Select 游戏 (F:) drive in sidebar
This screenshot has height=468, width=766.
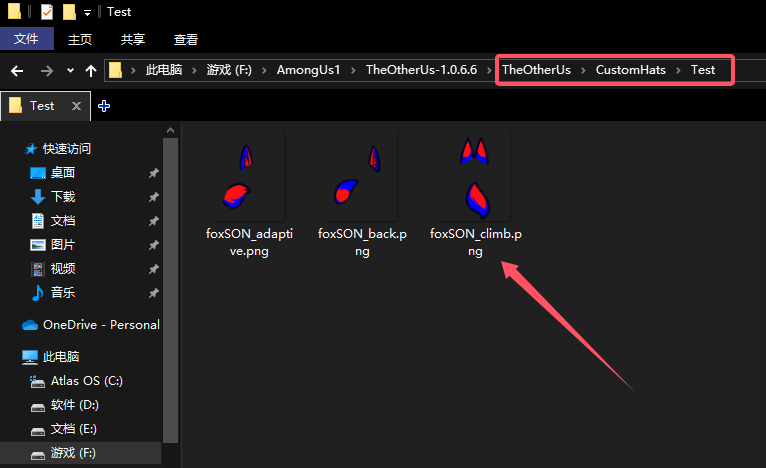[81, 453]
